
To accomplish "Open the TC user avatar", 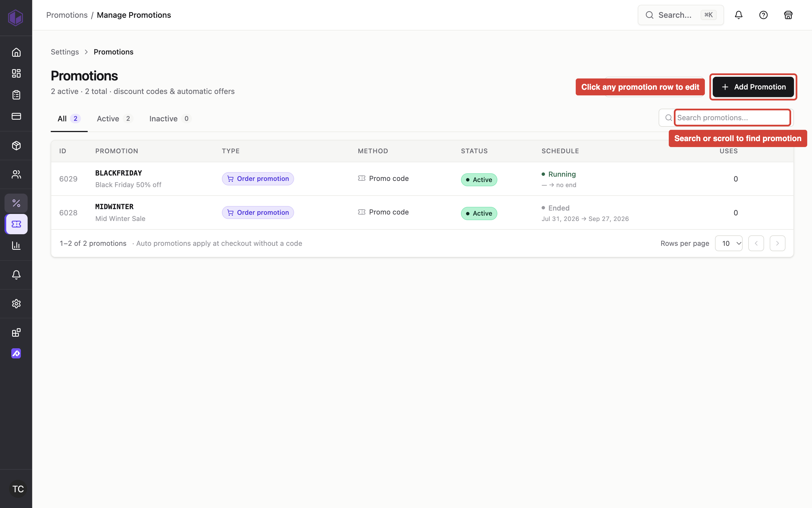I will 18,489.
